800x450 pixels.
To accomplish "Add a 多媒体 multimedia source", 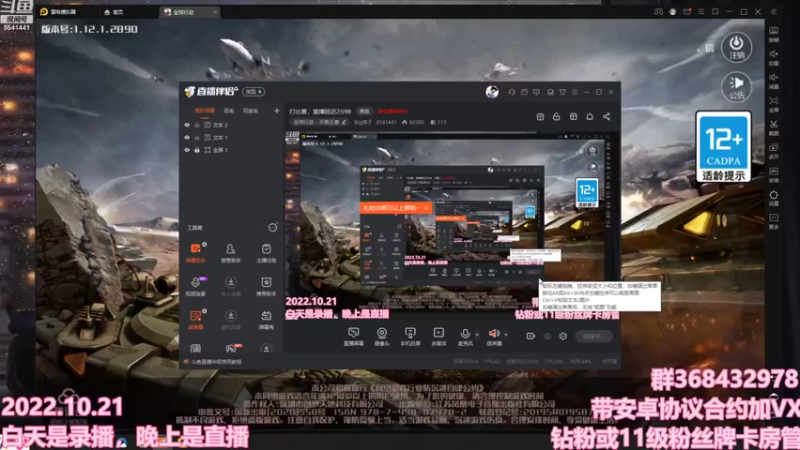I will (x=439, y=337).
